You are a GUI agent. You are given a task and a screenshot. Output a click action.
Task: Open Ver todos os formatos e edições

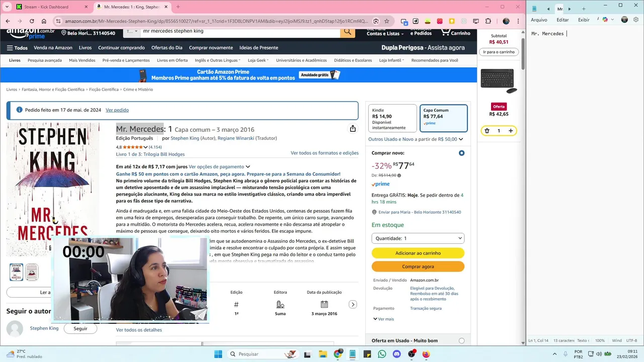point(325,153)
